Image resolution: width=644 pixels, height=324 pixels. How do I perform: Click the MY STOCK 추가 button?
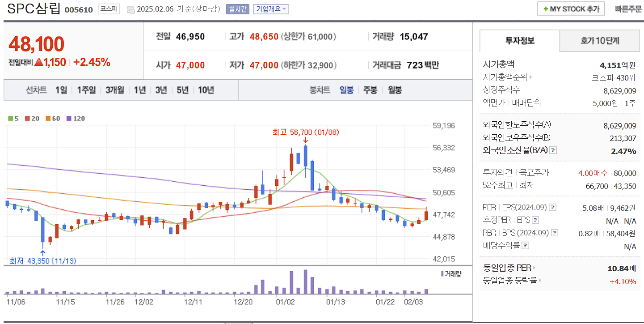tap(571, 9)
